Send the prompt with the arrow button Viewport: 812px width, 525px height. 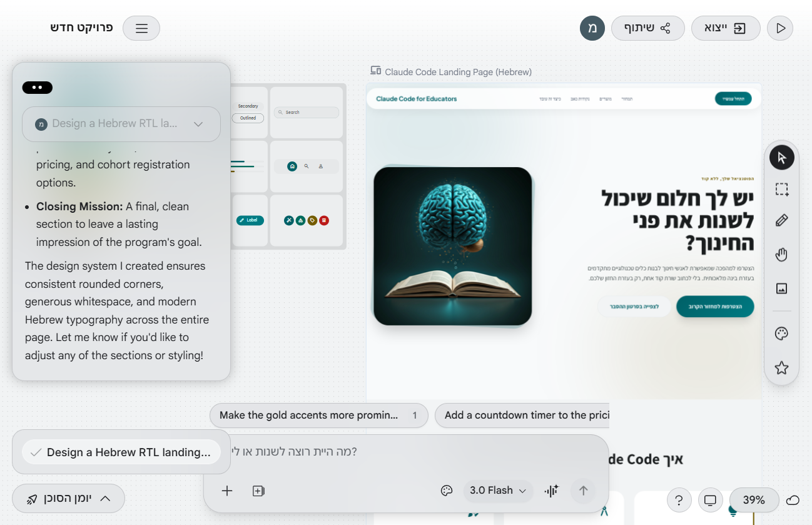(x=583, y=491)
